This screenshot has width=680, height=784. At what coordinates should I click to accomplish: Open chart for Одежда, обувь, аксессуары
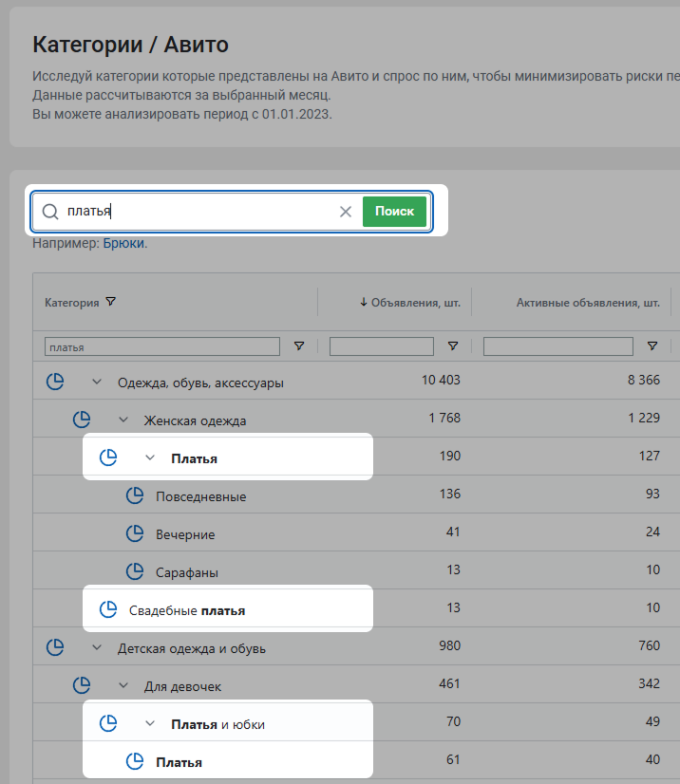coord(55,382)
